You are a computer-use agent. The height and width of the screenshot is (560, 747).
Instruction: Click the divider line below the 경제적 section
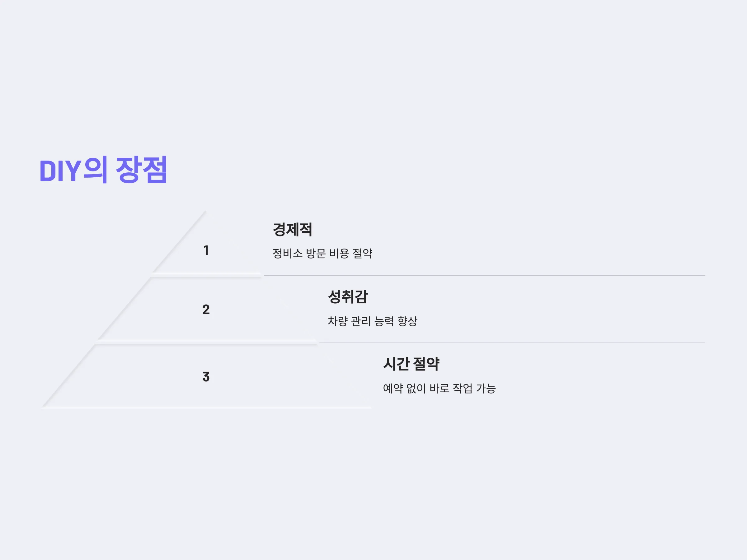point(485,275)
